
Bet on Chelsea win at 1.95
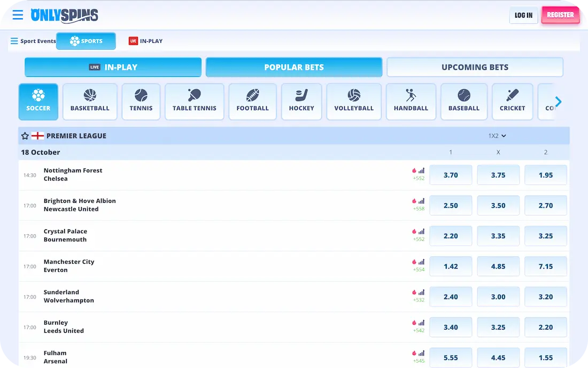coord(545,175)
